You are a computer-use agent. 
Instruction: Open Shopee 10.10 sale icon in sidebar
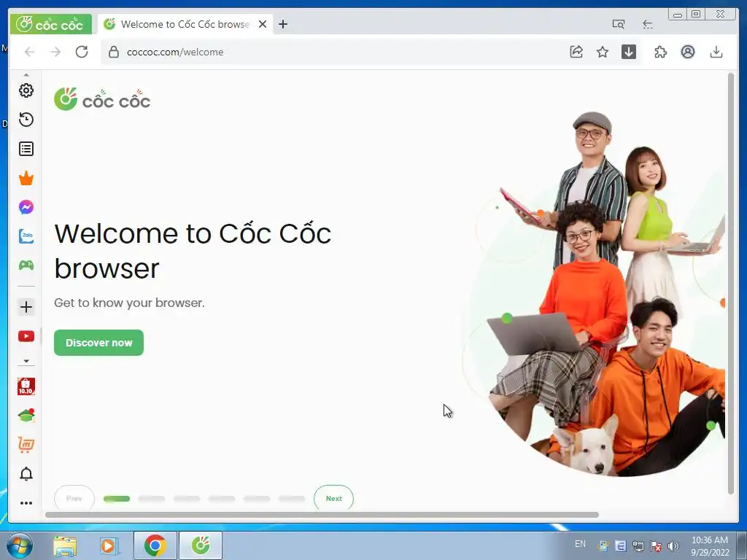click(26, 386)
